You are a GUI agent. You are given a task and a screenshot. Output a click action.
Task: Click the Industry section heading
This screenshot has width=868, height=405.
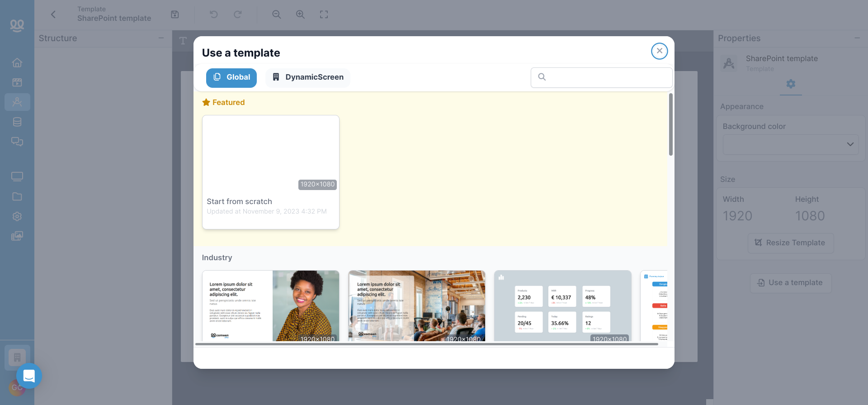tap(217, 257)
